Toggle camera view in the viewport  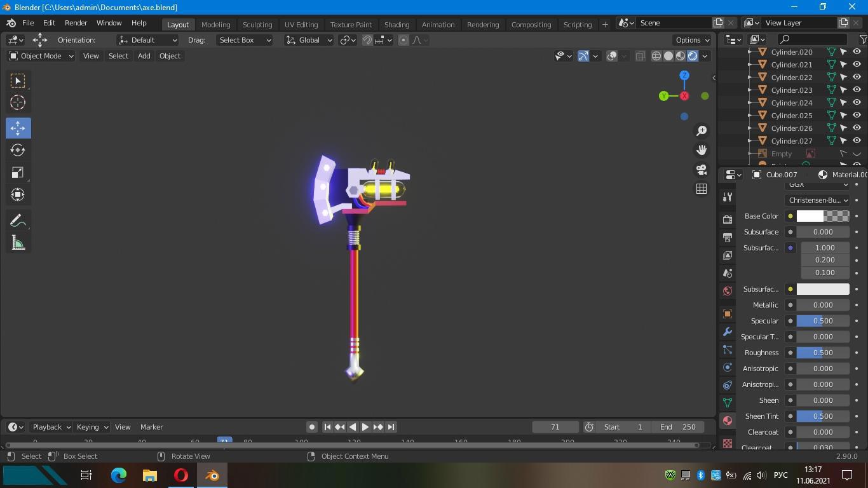(x=702, y=170)
